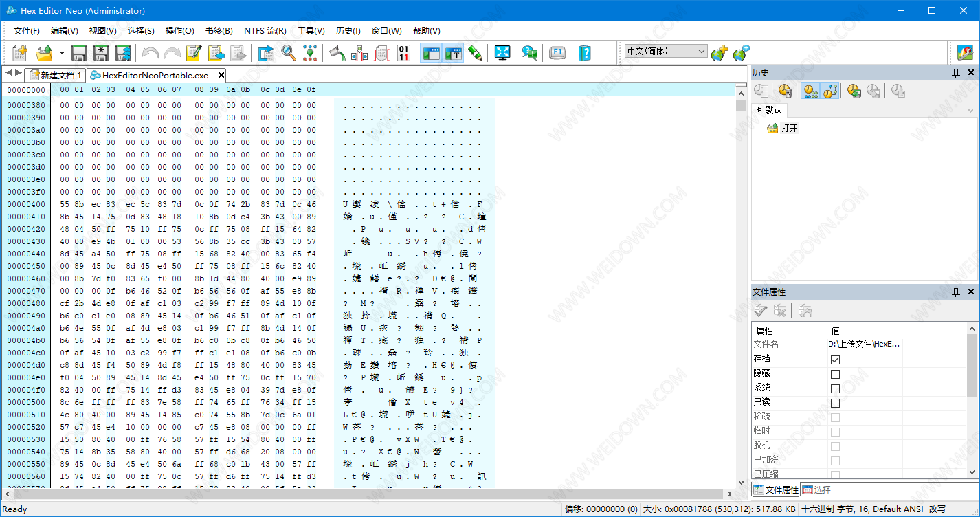
Task: Click the Save As floppy with asterisk icon
Action: coord(101,53)
